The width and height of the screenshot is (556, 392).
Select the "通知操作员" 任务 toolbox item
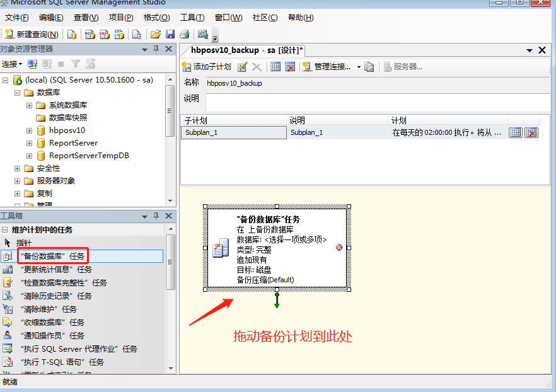[52, 336]
